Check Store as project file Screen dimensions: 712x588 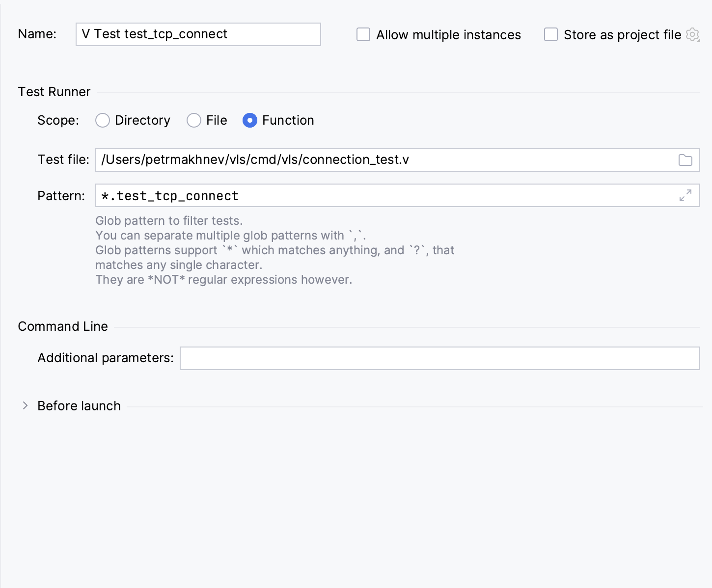(550, 34)
